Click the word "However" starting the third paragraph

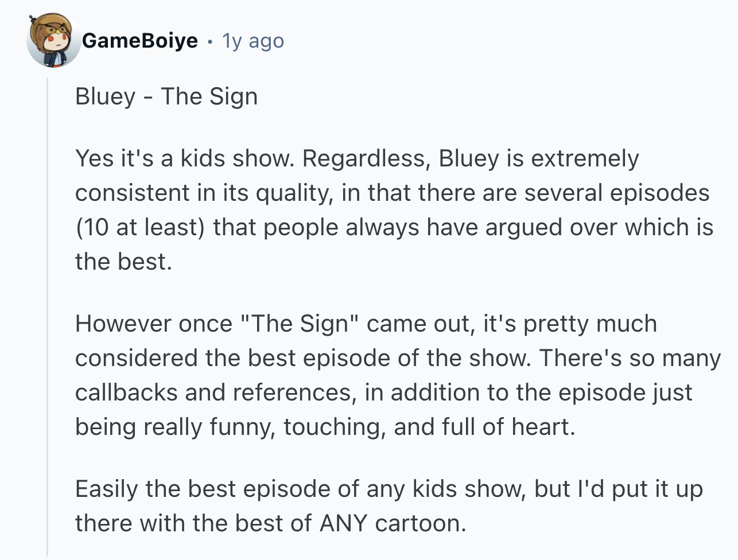point(115,324)
